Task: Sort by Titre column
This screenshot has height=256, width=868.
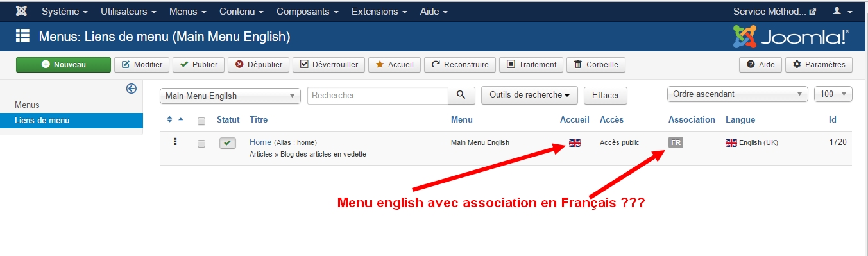Action: pos(259,119)
